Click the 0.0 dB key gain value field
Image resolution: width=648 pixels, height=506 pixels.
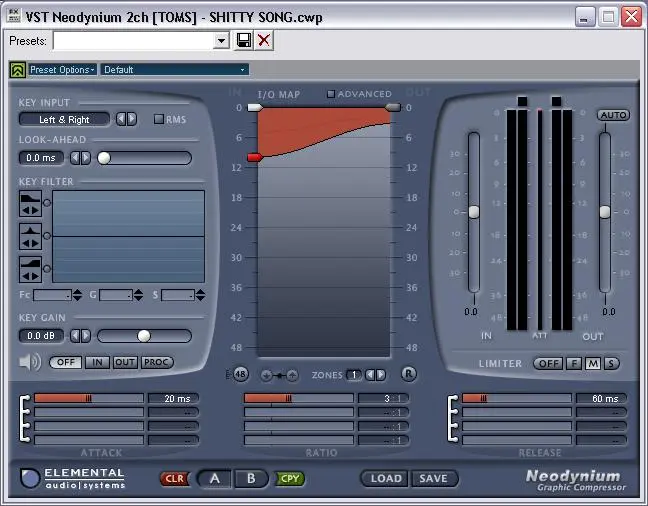[41, 336]
